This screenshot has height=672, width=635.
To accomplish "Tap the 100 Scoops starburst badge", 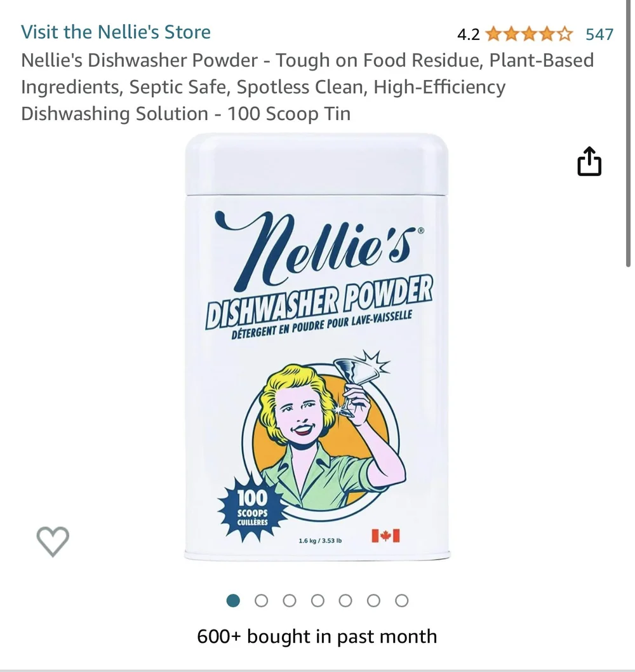I will click(252, 508).
